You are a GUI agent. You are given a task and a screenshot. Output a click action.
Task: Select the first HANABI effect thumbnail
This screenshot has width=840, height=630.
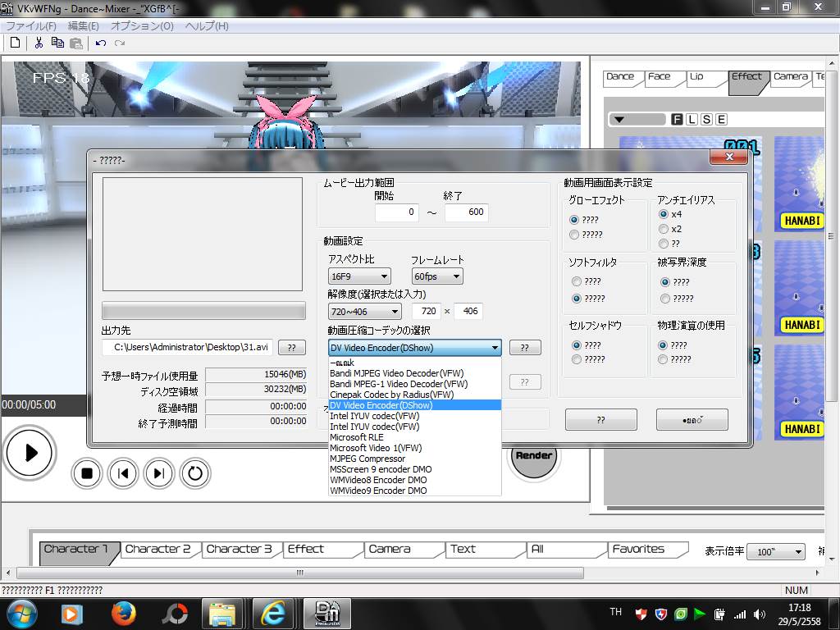pos(799,185)
